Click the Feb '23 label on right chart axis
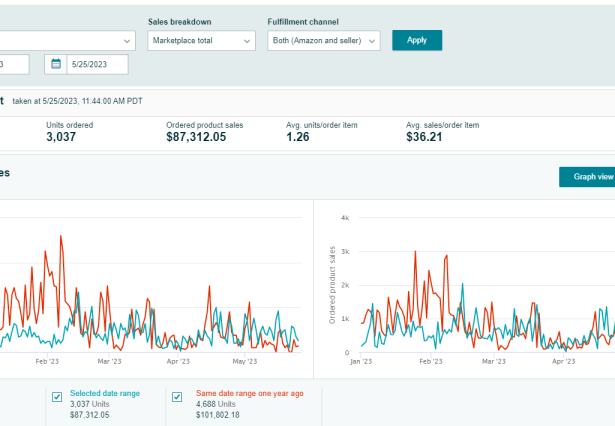 [430, 361]
